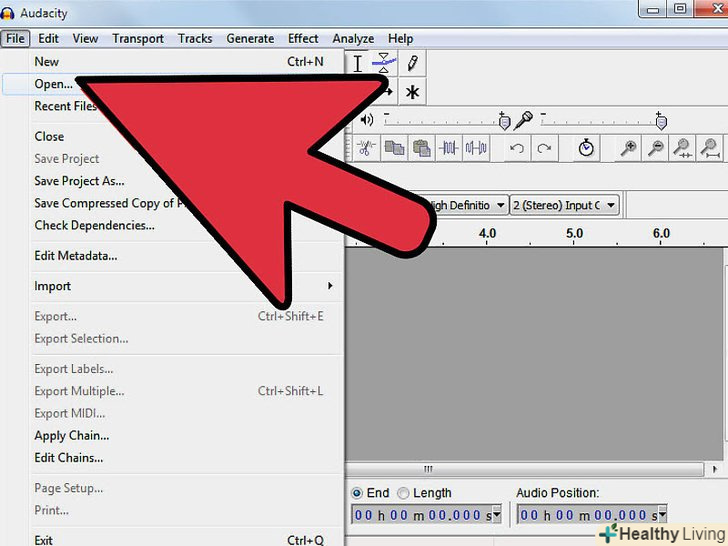Open the Generate menu
Image resolution: width=728 pixels, height=546 pixels.
pyautogui.click(x=250, y=39)
